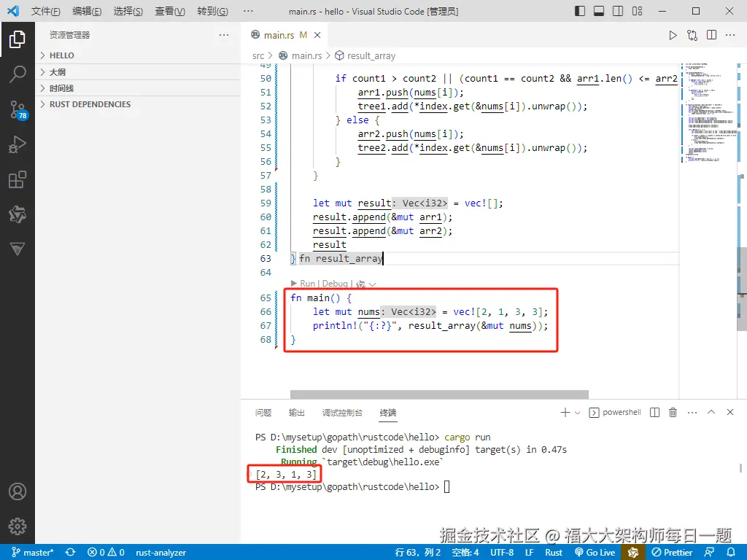The height and width of the screenshot is (560, 747).
Task: Change LF end of line sequence
Action: [530, 553]
